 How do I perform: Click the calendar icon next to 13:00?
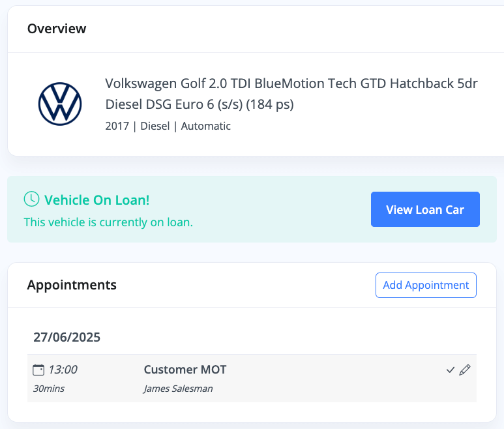click(x=39, y=370)
